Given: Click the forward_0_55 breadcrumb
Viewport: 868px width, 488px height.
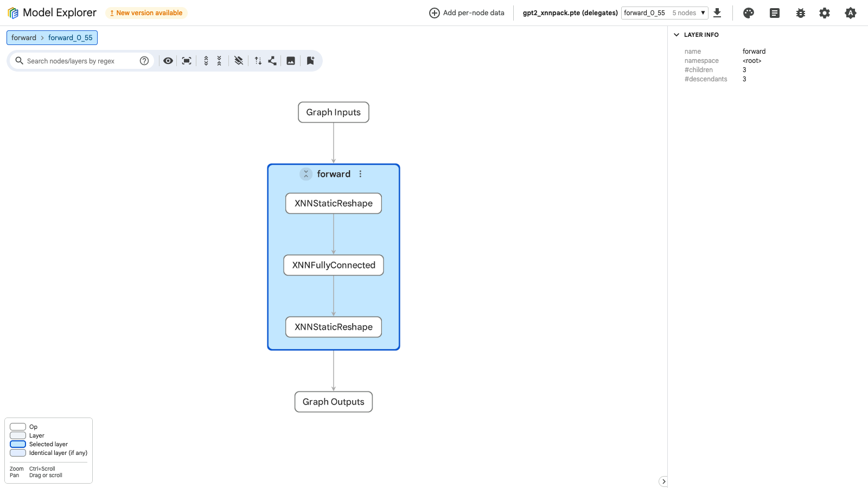Looking at the screenshot, I should pyautogui.click(x=71, y=38).
